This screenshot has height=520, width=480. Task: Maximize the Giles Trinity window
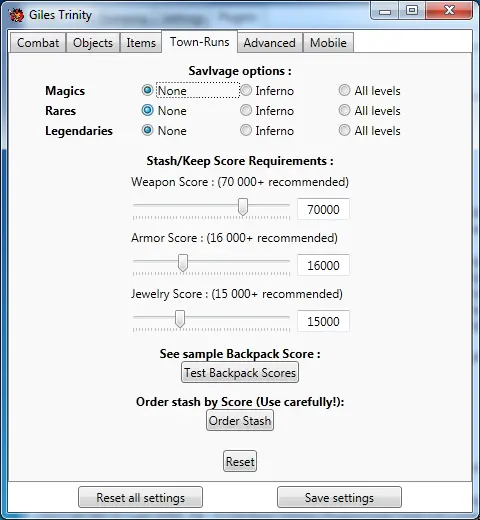pyautogui.click(x=412, y=11)
